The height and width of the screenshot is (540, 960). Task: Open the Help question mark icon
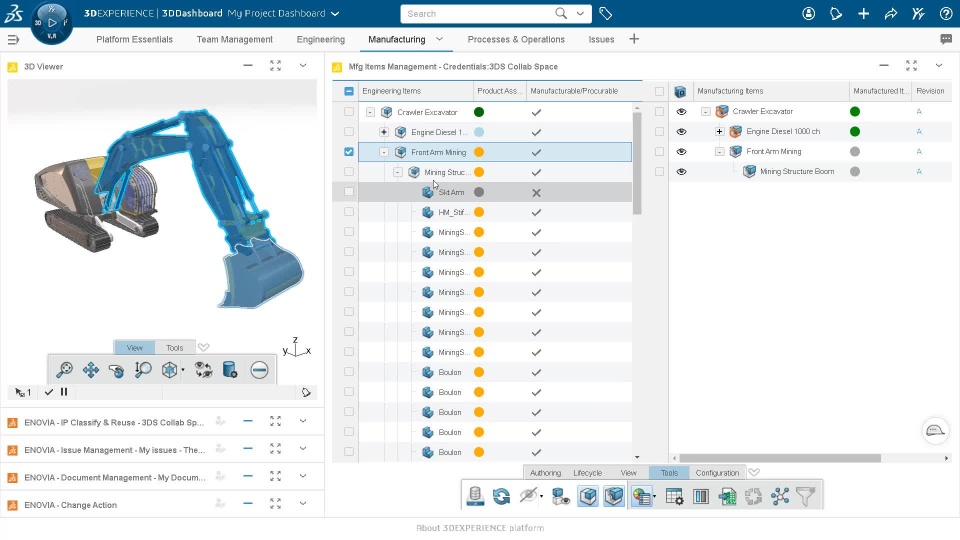(946, 13)
